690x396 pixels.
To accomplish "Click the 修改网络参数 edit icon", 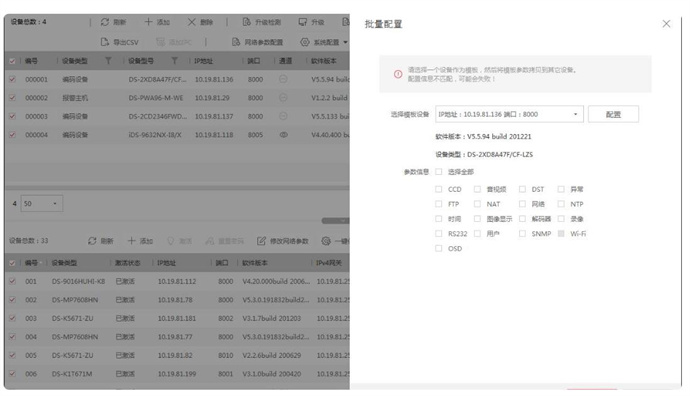I will (261, 241).
